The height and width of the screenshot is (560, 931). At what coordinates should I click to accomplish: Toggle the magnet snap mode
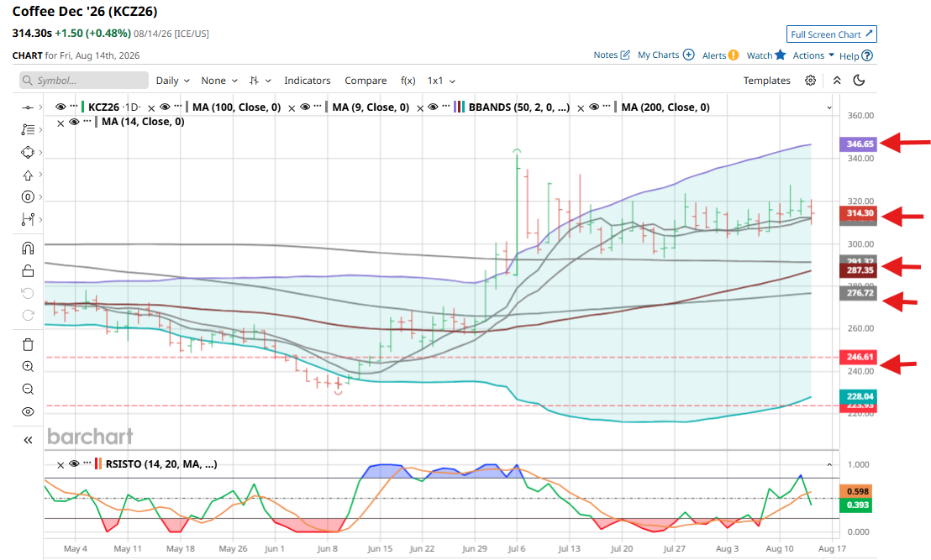28,248
